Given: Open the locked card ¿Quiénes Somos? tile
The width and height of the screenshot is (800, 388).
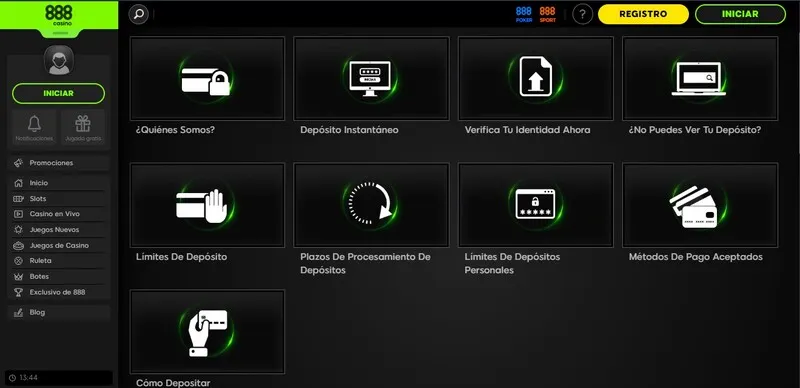Looking at the screenshot, I should (207, 78).
